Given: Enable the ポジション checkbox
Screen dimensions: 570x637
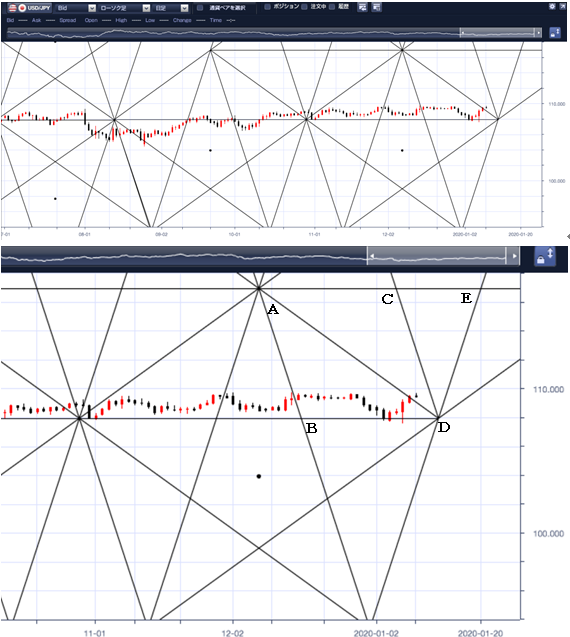Looking at the screenshot, I should (x=267, y=7).
